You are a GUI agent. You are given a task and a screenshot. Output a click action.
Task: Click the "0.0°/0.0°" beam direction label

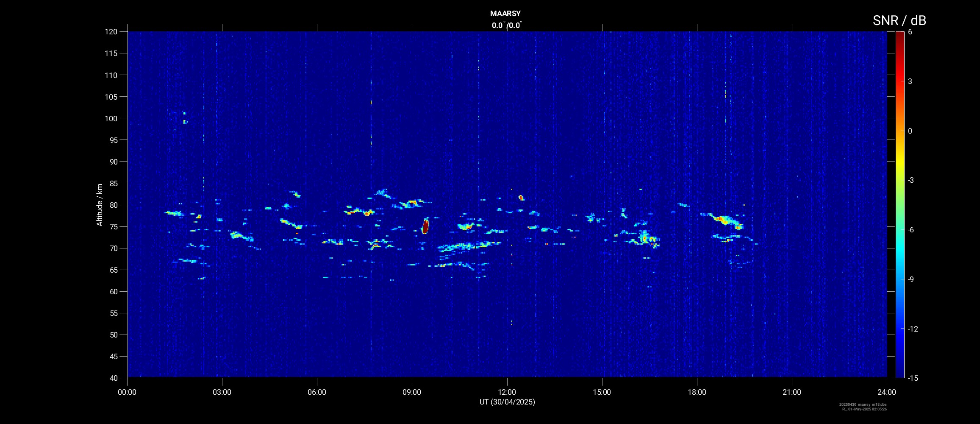coord(507,25)
